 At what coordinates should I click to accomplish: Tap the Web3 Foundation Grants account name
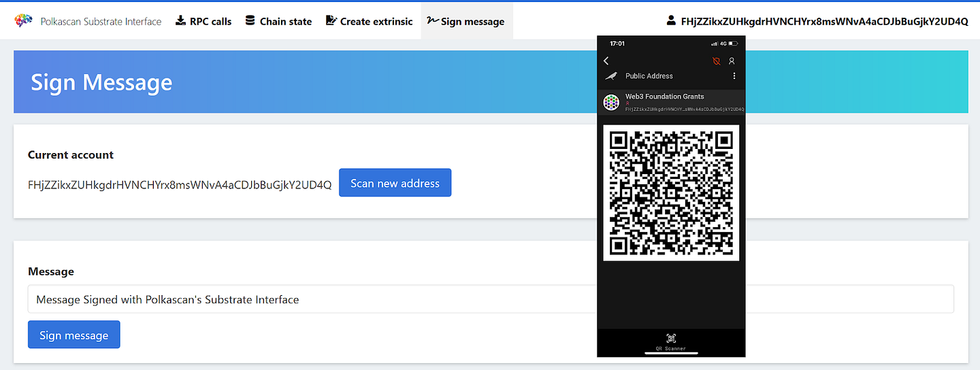pyautogui.click(x=664, y=97)
